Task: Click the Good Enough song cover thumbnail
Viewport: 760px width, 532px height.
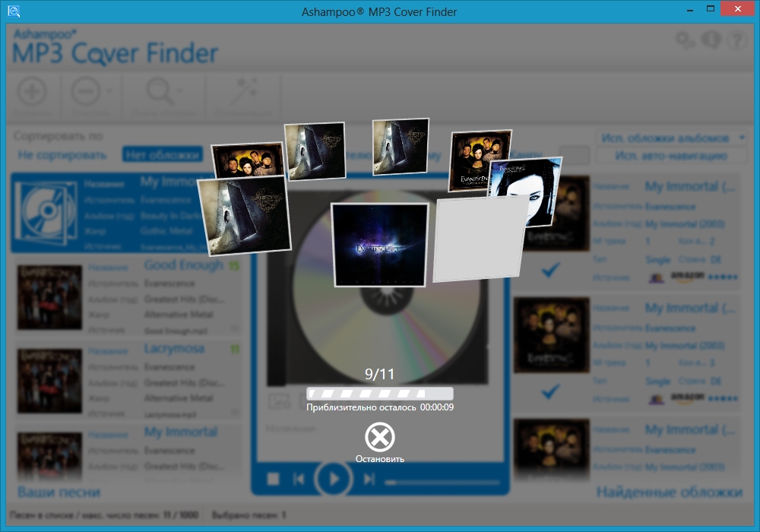Action: pos(49,297)
